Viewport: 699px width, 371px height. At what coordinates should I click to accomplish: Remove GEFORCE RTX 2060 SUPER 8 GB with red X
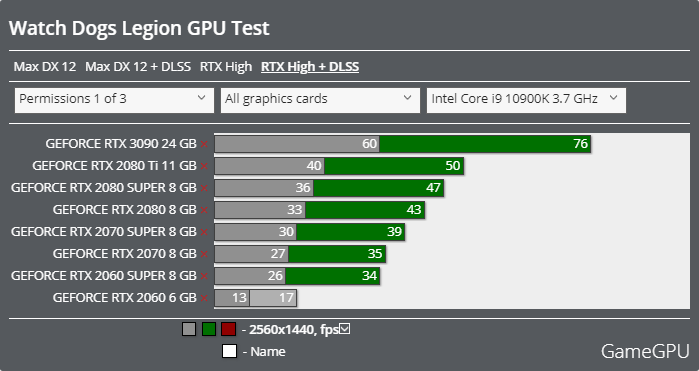coord(204,276)
